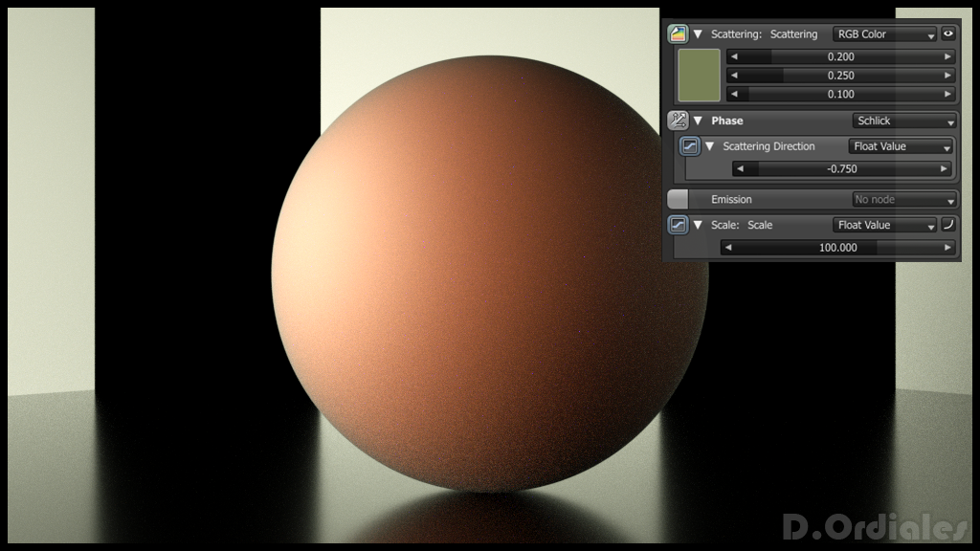Image resolution: width=980 pixels, height=551 pixels.
Task: Increase the -0.750 value with right arrow
Action: 944,168
